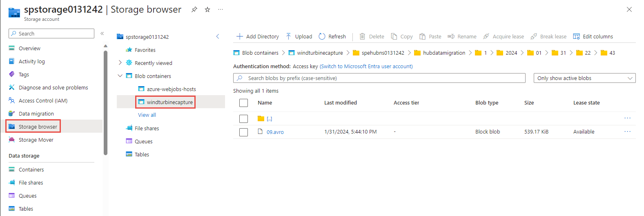Open the Only show active blobs dropdown
This screenshot has height=216, width=644.
tap(585, 78)
